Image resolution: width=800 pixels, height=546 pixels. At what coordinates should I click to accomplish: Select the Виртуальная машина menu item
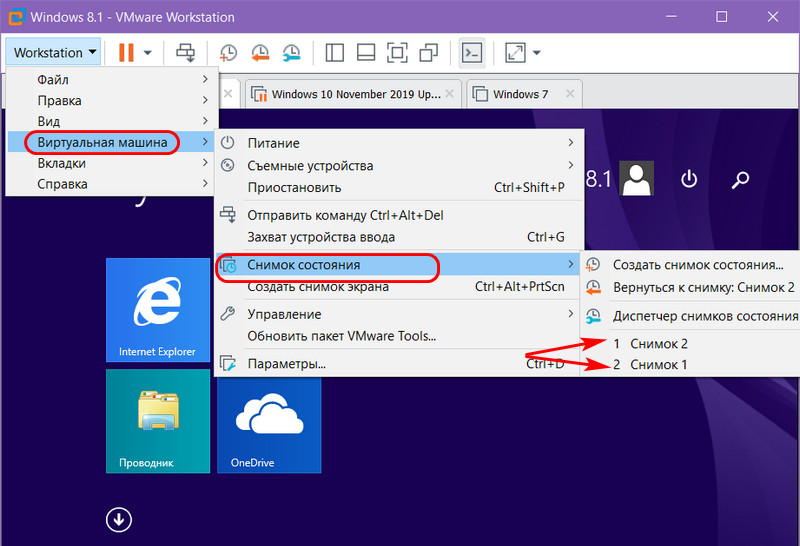pos(112,142)
